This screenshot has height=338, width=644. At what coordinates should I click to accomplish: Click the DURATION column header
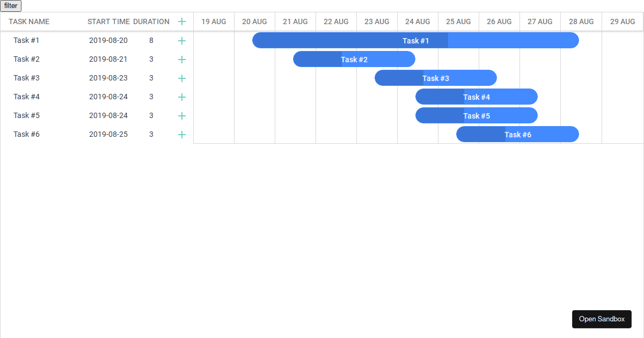click(x=152, y=21)
